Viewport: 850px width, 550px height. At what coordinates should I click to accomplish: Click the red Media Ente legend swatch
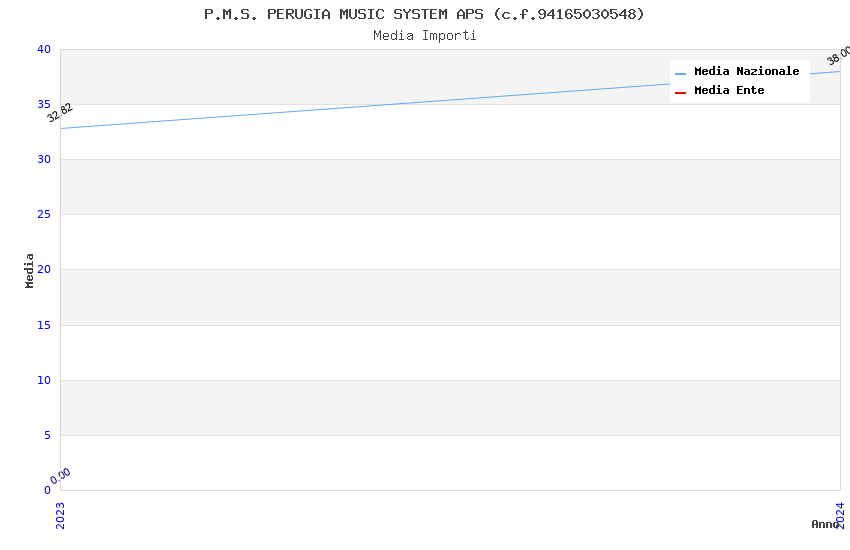680,92
